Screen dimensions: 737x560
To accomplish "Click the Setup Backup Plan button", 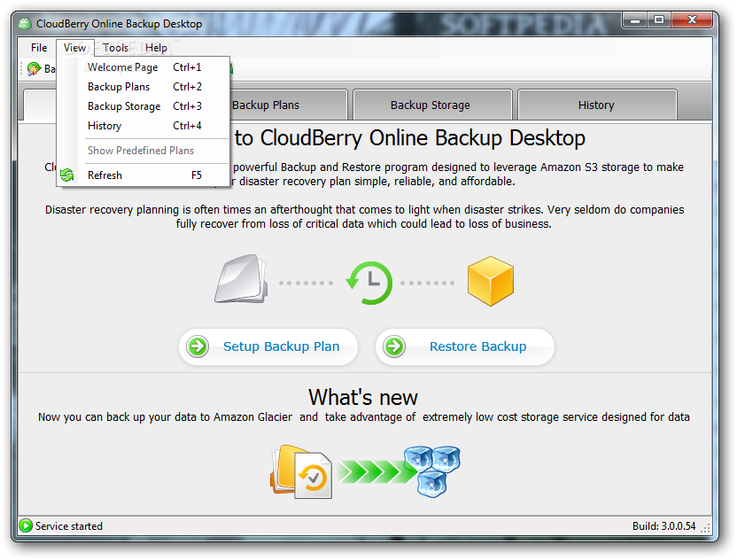I will (268, 346).
